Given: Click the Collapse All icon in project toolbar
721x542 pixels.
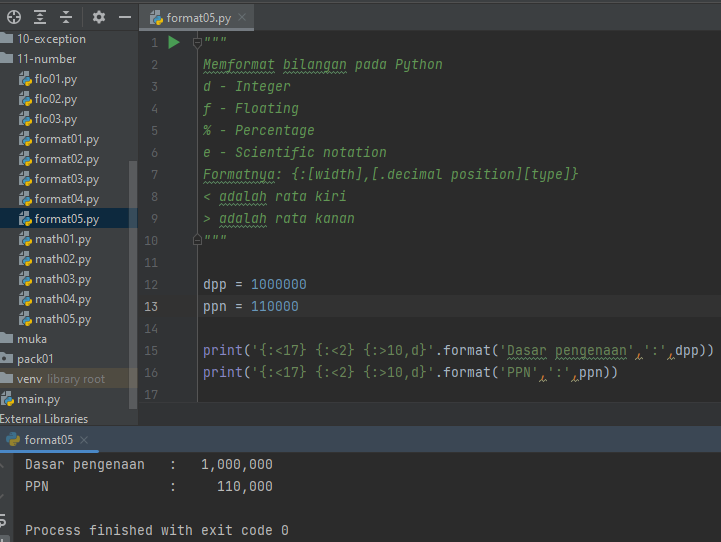Looking at the screenshot, I should 66,17.
